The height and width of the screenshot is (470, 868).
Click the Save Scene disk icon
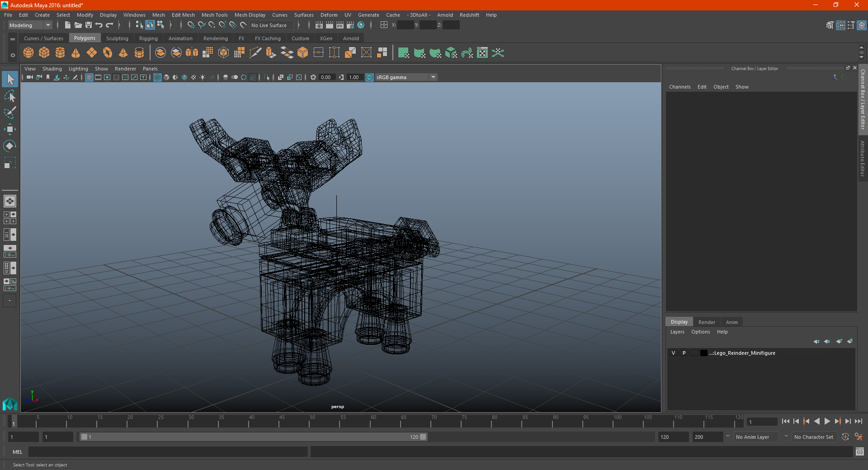(89, 25)
